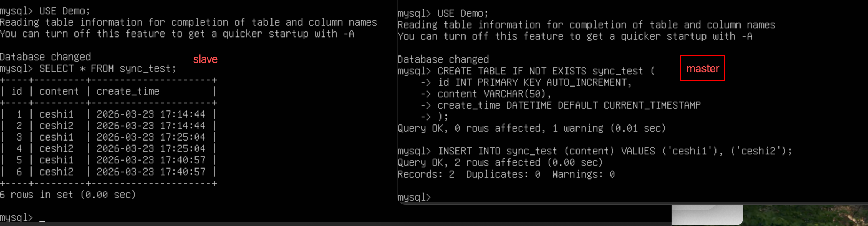Click the "id" column header

(x=16, y=92)
